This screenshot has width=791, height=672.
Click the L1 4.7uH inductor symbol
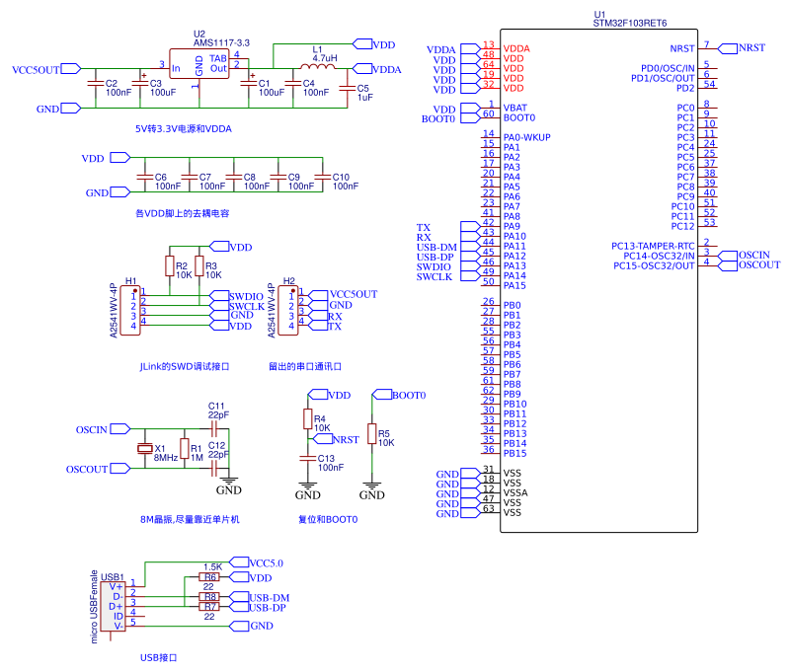(x=318, y=66)
